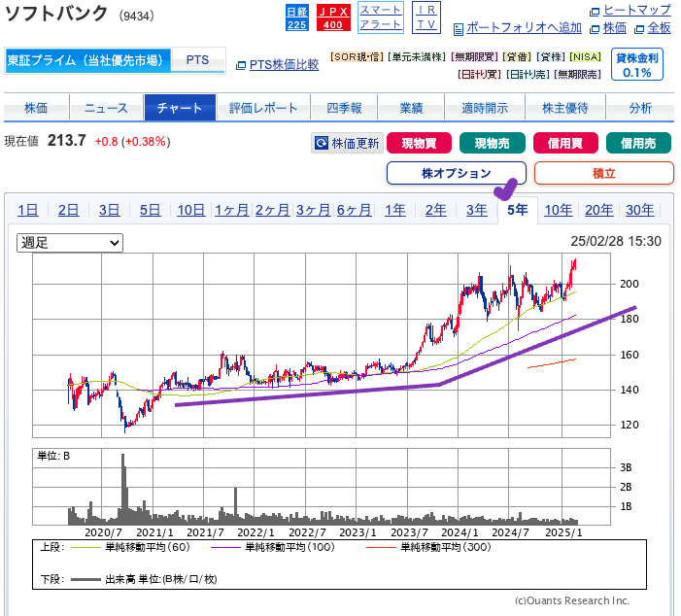
Task: Select the 20年 chart period
Action: (599, 210)
